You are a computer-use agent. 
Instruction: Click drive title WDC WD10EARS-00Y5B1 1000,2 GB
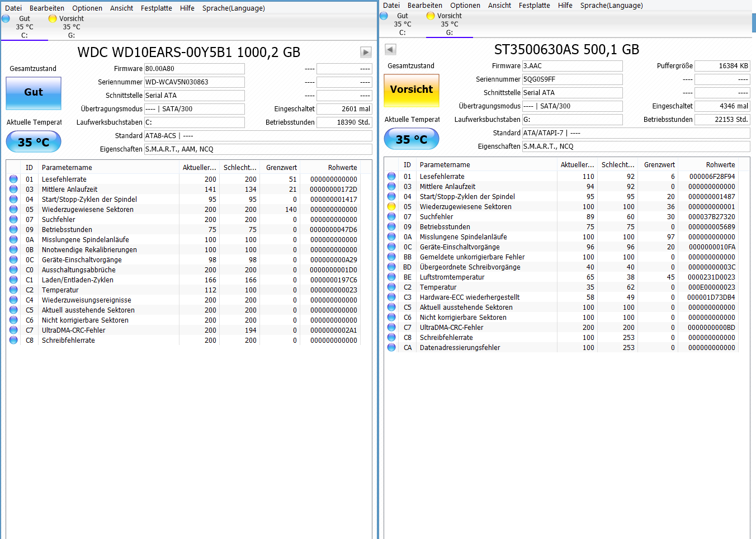coord(189,53)
